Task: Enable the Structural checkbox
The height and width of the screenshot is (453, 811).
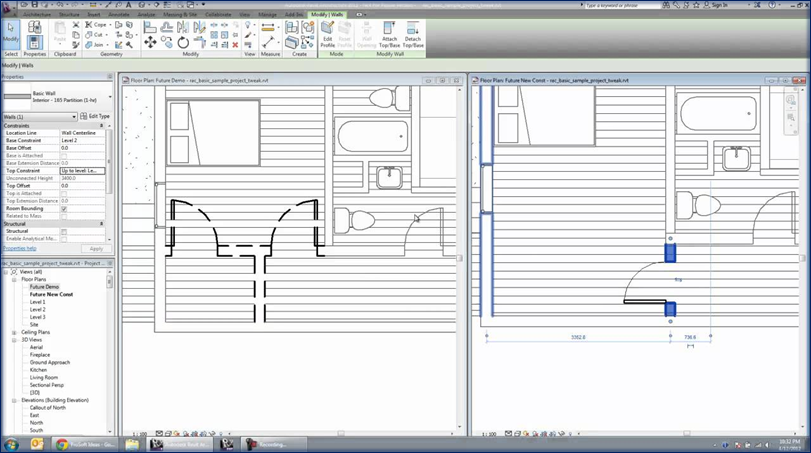Action: 64,231
